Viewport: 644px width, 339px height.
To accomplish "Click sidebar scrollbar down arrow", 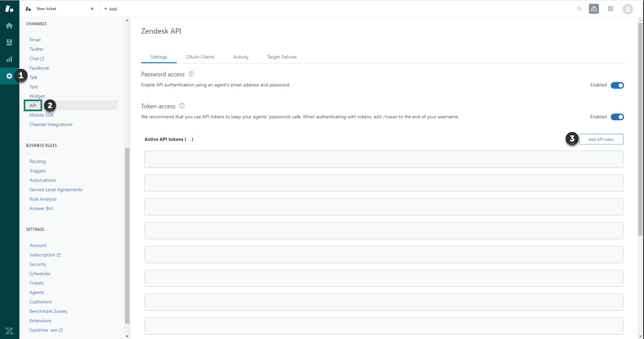I will 127,336.
